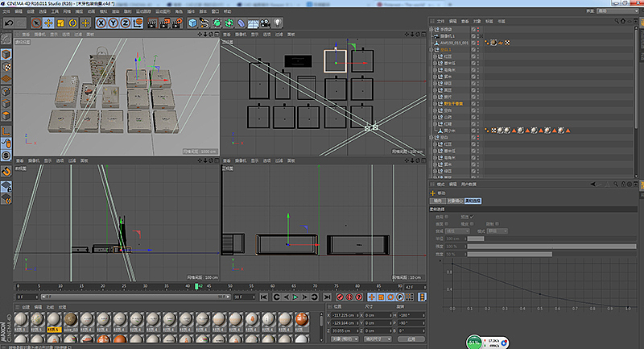This screenshot has height=349, width=644.
Task: Click the Object Manager search icon
Action: click(x=617, y=21)
